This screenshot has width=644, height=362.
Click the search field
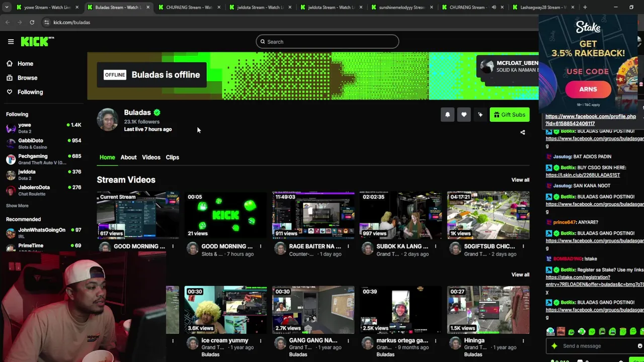click(x=327, y=42)
